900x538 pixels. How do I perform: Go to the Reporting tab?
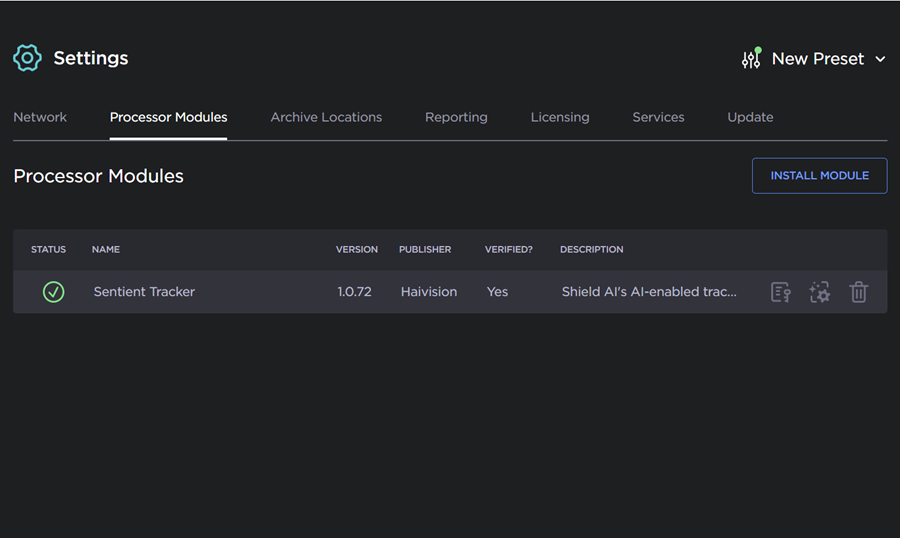pos(456,117)
